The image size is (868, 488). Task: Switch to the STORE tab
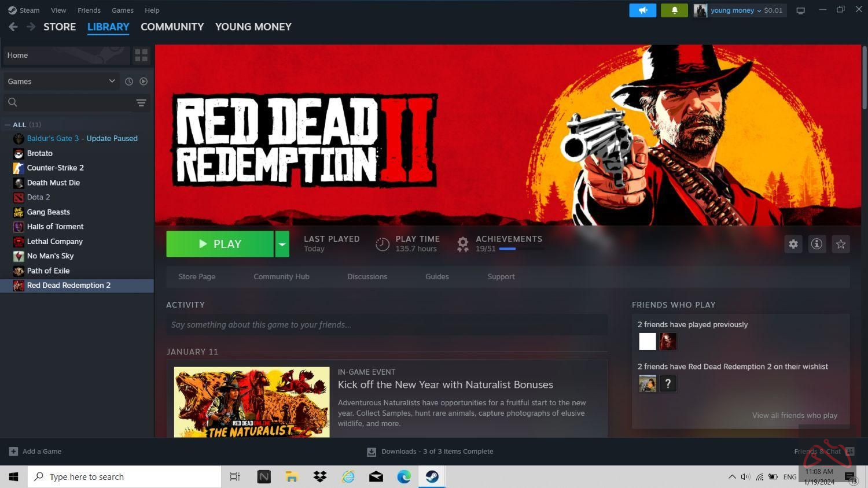pos(60,27)
